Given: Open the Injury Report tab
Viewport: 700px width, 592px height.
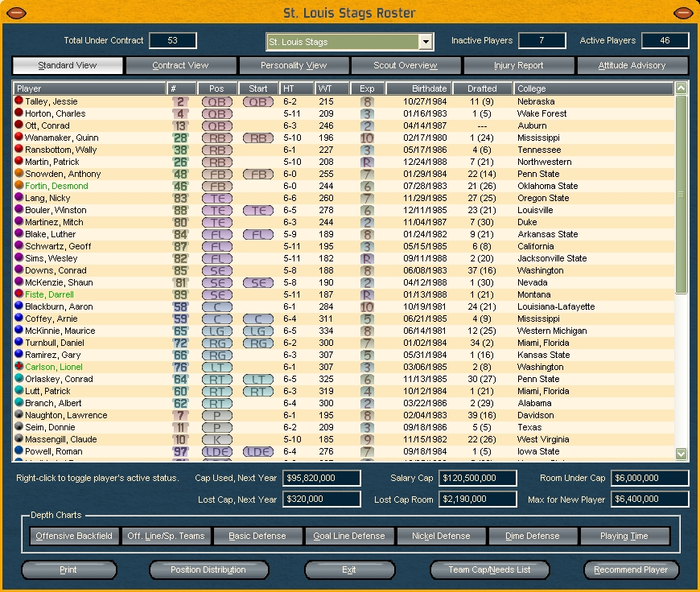Looking at the screenshot, I should (519, 66).
